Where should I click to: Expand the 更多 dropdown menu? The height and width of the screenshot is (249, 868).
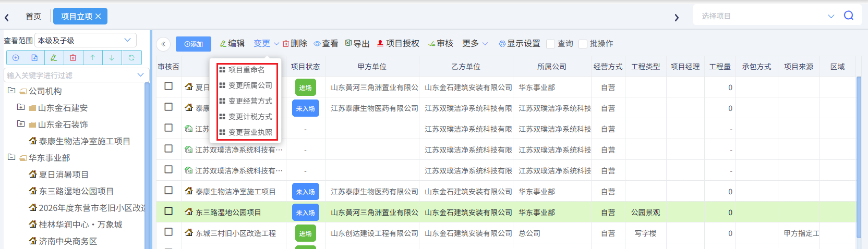475,44
